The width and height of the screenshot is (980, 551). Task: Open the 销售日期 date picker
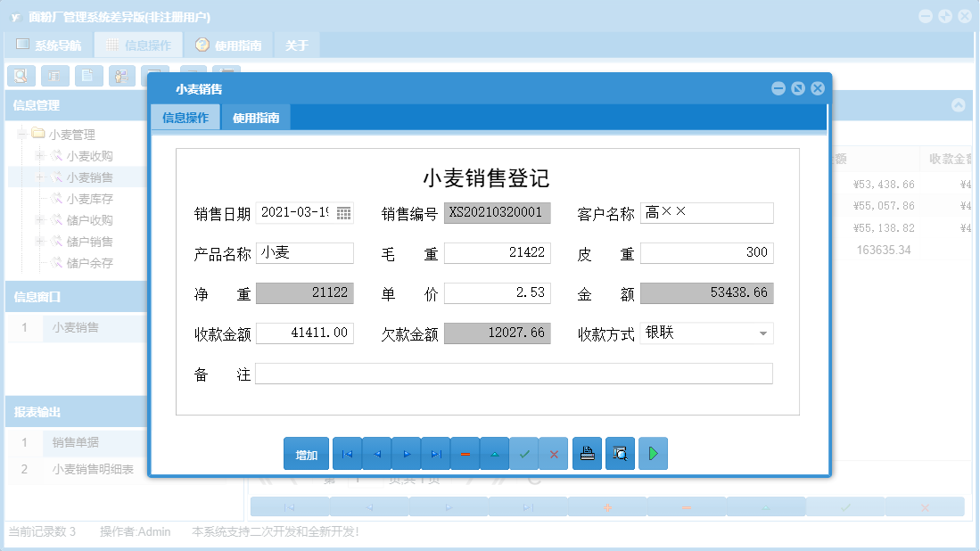(x=342, y=212)
